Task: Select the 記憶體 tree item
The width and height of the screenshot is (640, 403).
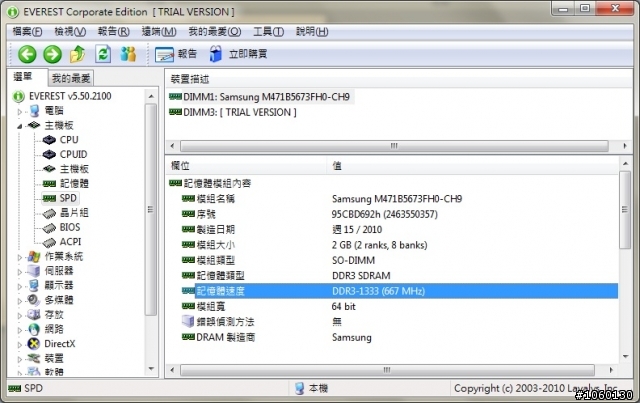Action: [x=74, y=184]
